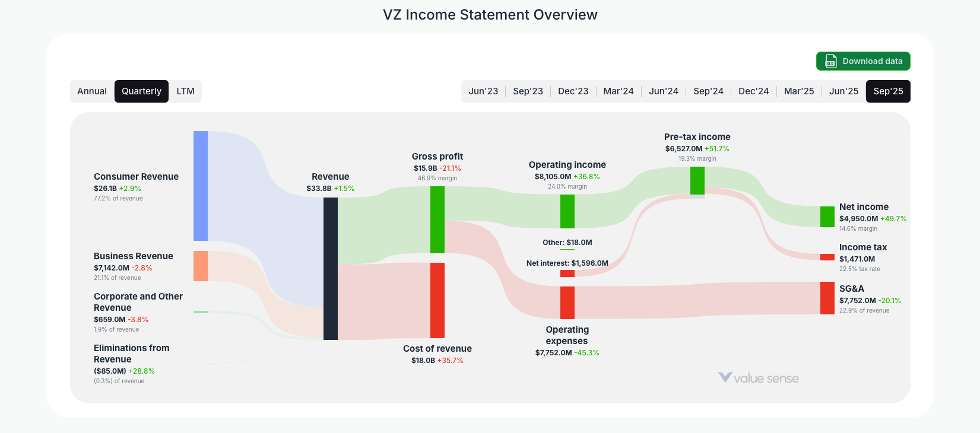Select the green Pre-tax income bar
Image resolution: width=980 pixels, height=433 pixels.
click(696, 181)
